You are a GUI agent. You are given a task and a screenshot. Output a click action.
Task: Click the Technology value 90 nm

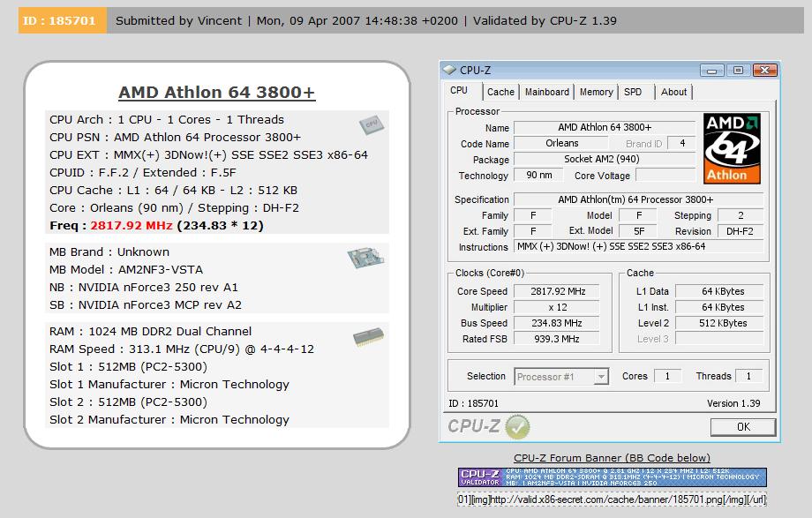click(539, 175)
